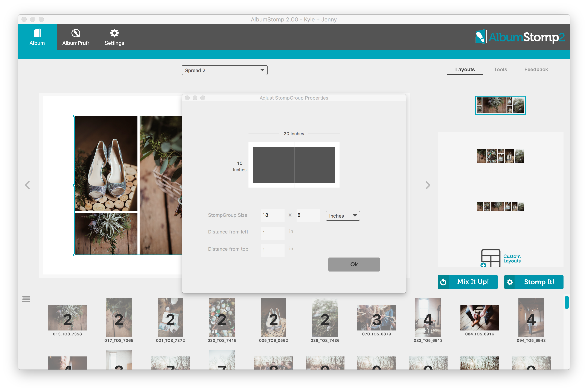Select image 013_TO8_7358 in the tray
The width and height of the screenshot is (588, 391).
coord(67,318)
